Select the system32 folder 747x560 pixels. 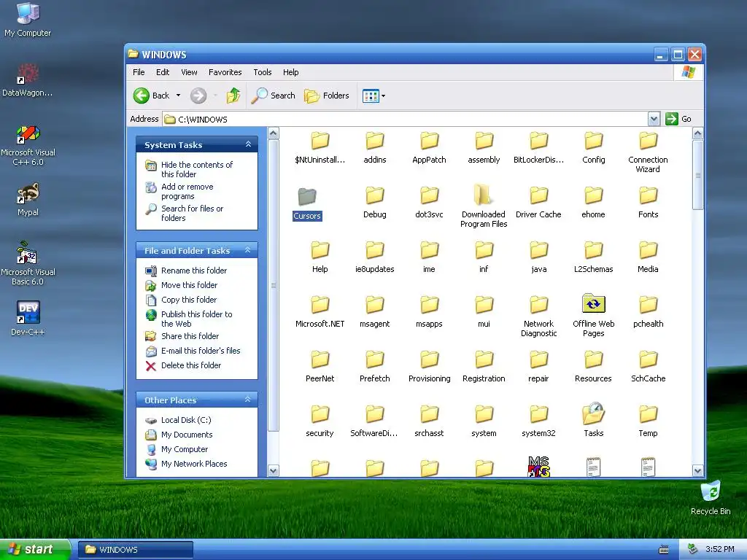pos(538,421)
